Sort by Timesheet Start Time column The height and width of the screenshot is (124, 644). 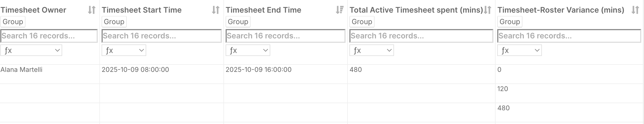pyautogui.click(x=215, y=10)
